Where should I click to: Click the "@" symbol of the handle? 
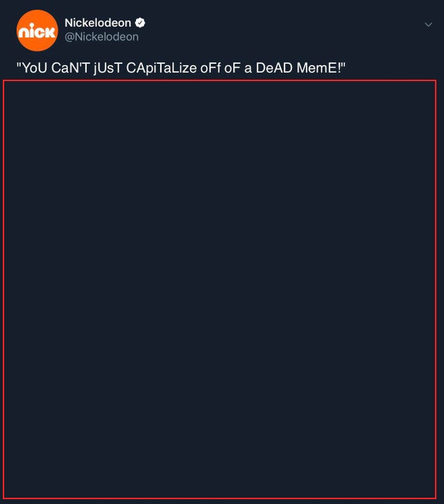tap(69, 37)
